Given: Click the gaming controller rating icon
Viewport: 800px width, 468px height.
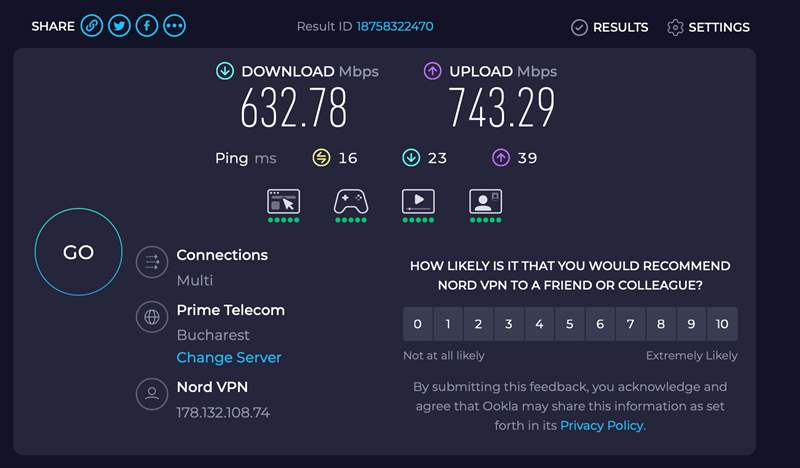Looking at the screenshot, I should 350,201.
